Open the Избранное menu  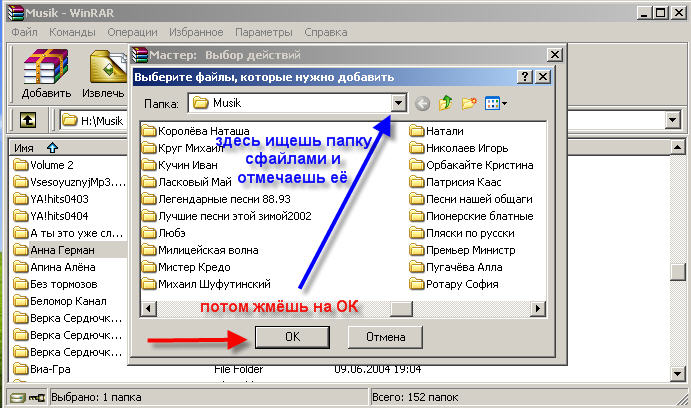click(196, 32)
